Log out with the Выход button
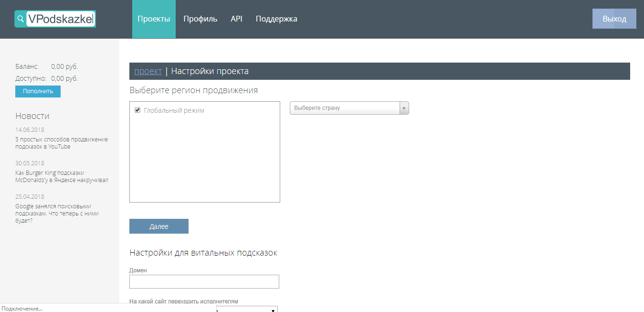 coord(614,19)
